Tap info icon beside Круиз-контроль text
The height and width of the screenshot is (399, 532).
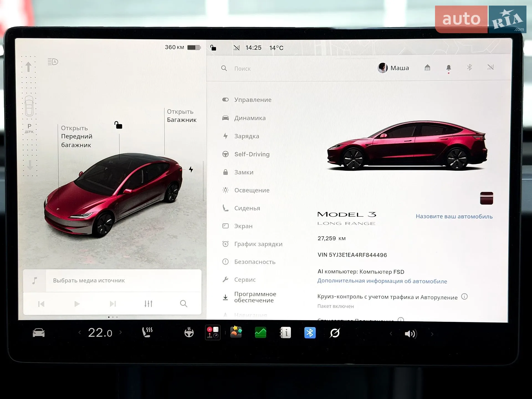coord(464,297)
